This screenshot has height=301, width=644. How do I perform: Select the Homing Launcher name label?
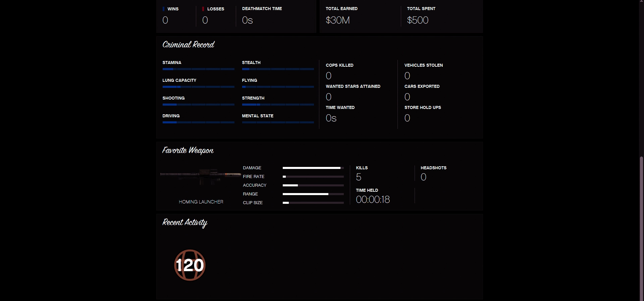pyautogui.click(x=201, y=202)
